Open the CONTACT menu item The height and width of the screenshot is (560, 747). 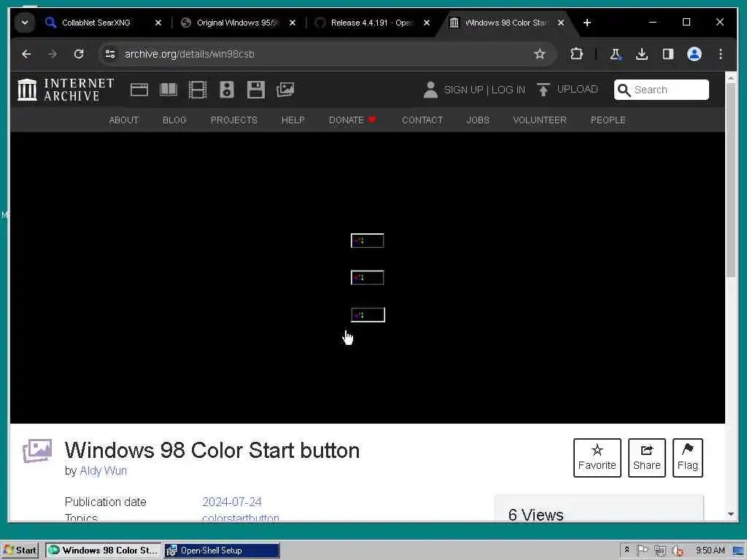point(422,120)
